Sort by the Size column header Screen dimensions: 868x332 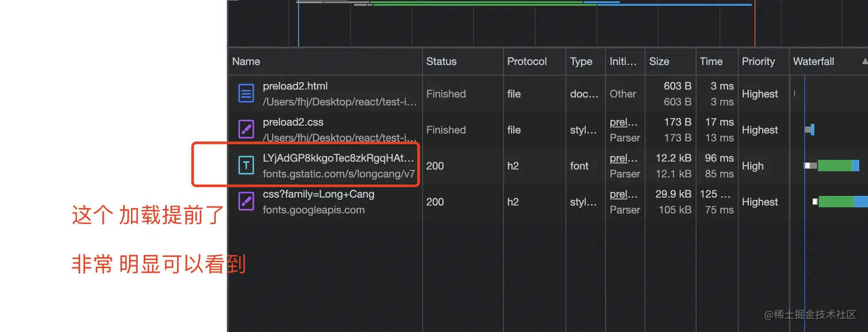point(659,61)
